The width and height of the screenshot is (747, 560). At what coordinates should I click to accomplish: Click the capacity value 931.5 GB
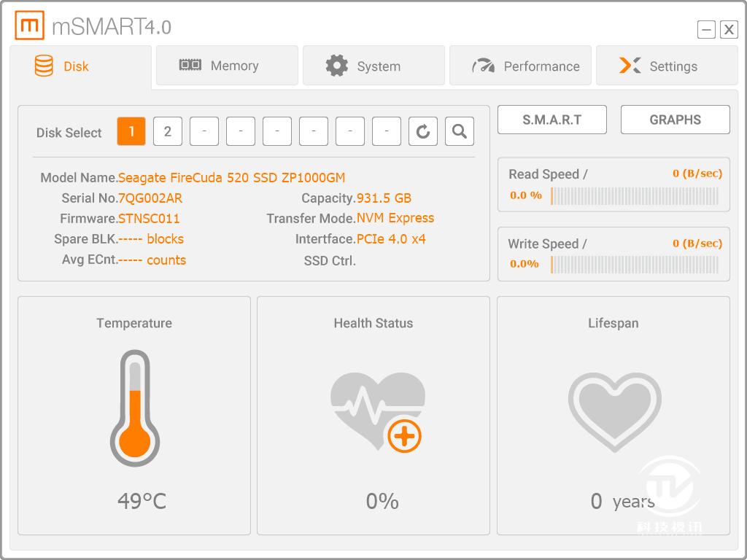tap(384, 198)
